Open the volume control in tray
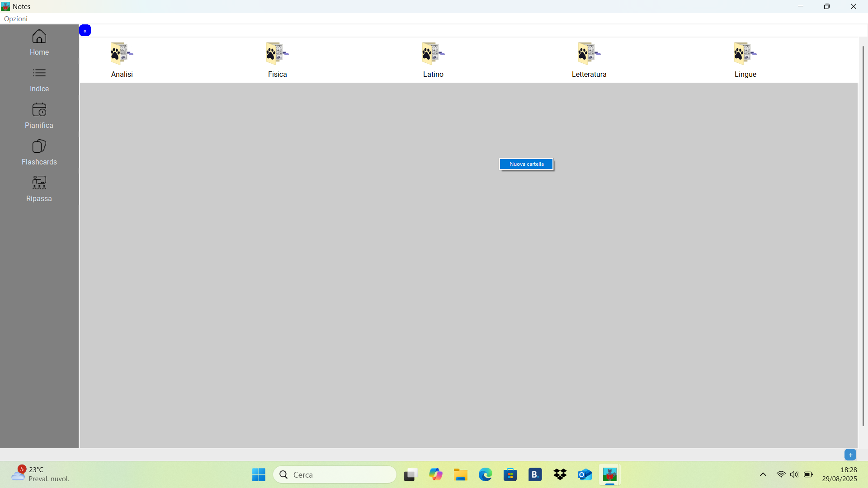Screen dimensions: 868x488 (794, 474)
